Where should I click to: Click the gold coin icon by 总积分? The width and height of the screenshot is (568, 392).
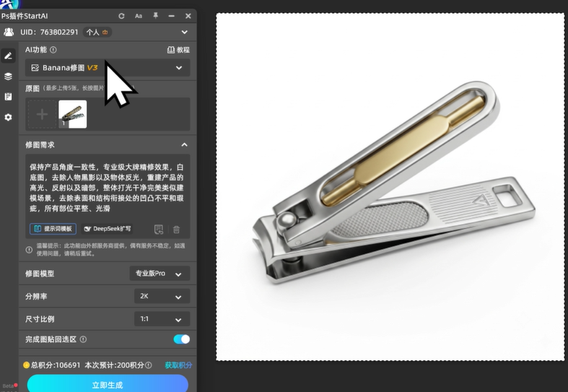pos(26,365)
